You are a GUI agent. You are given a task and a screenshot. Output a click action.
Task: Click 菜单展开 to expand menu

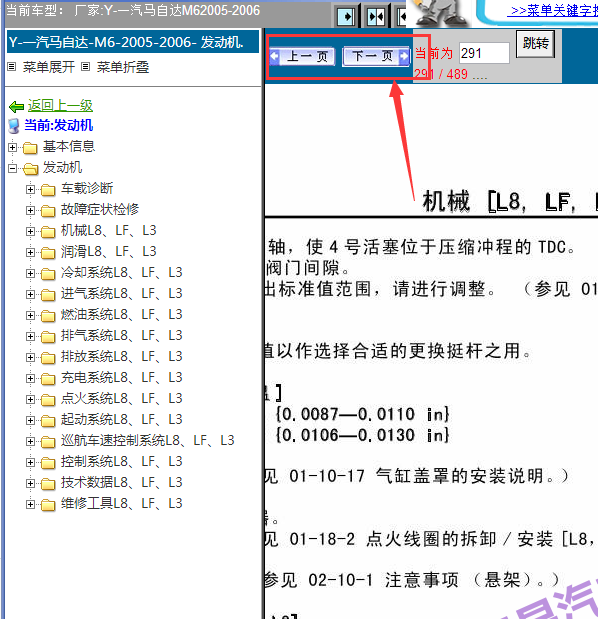[49, 67]
